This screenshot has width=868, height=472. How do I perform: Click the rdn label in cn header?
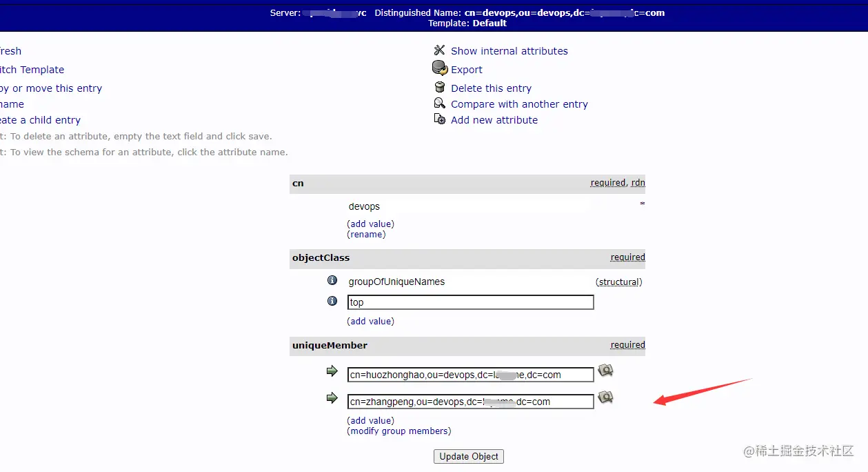[x=638, y=183]
